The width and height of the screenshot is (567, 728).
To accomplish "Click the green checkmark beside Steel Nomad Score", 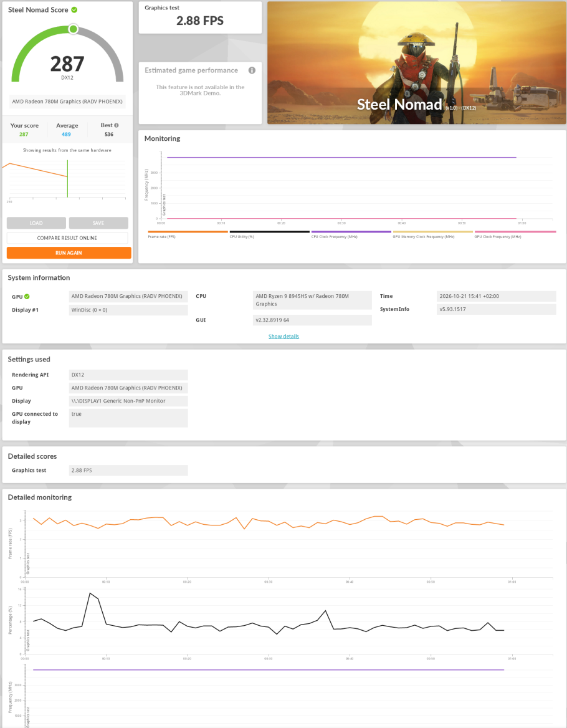I will coord(74,10).
